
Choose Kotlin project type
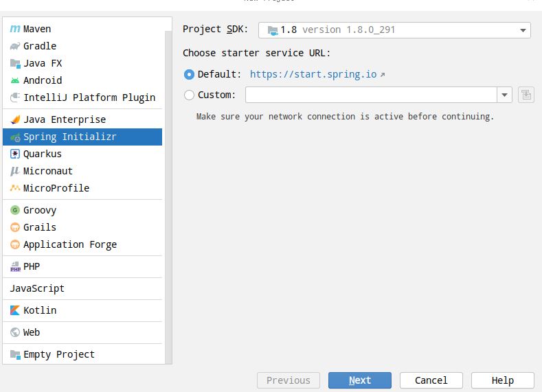(x=82, y=310)
